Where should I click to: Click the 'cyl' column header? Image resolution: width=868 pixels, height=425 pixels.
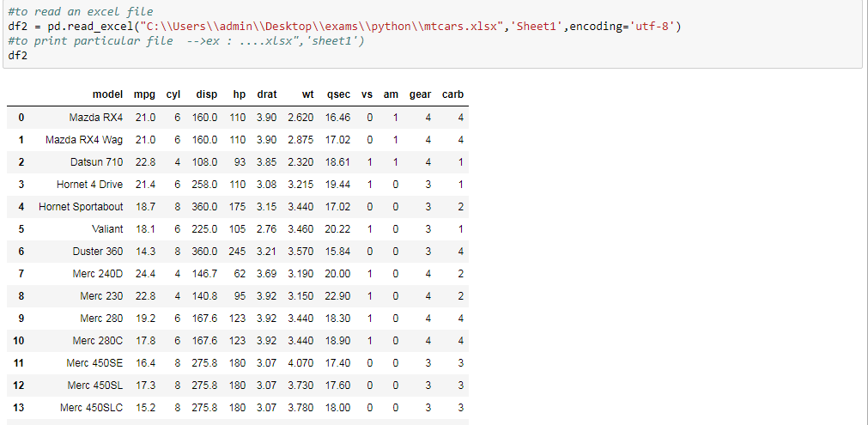coord(173,94)
